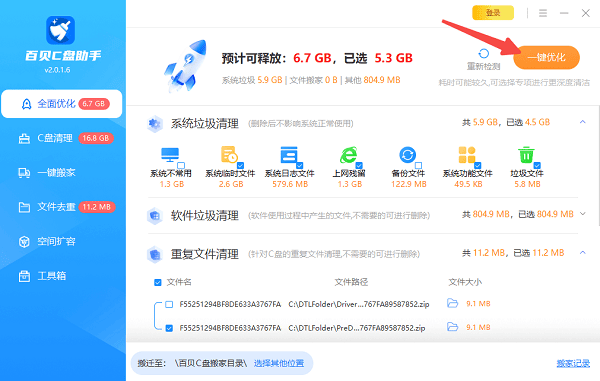Screen dimensions: 600x381
Task: Click the v2.0.1.6 version label
Action: 57,70
